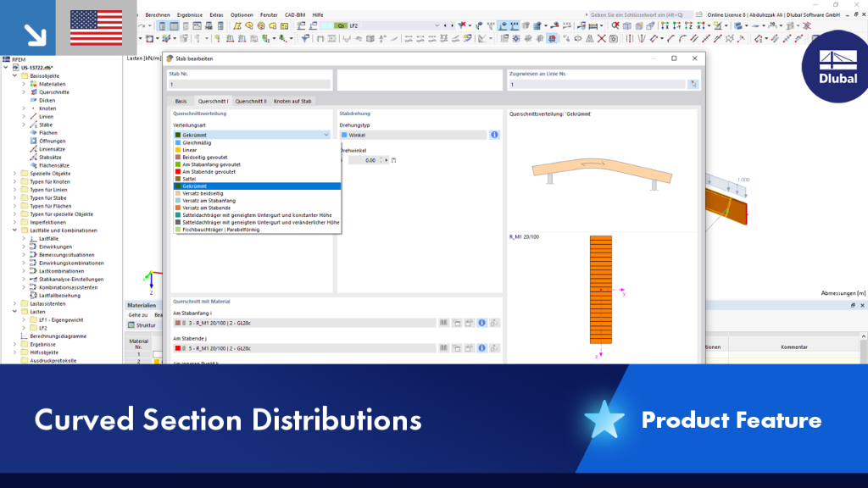Open the Verteilungsart Gekrümmt dropdown

253,135
